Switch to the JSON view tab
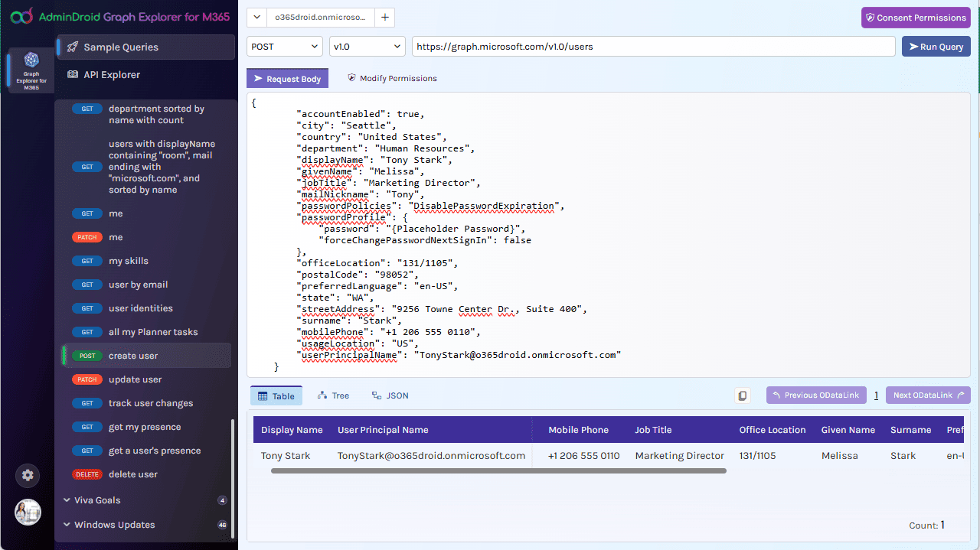 point(390,395)
